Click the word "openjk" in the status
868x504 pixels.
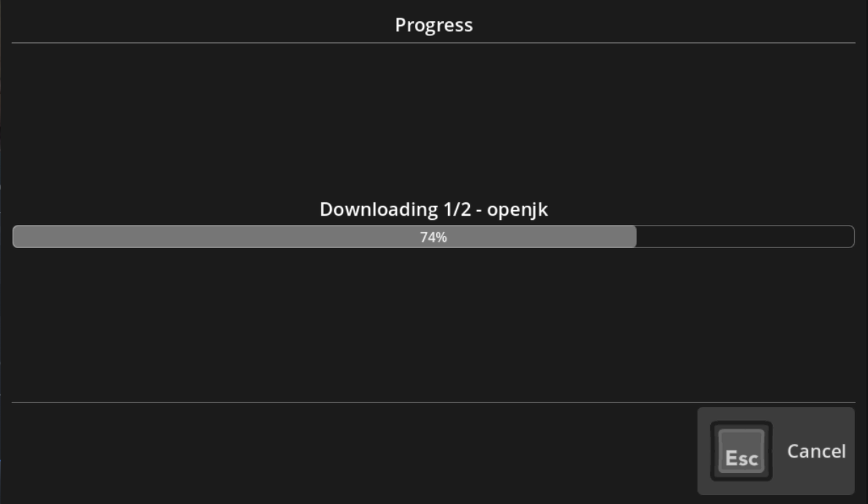(x=517, y=209)
